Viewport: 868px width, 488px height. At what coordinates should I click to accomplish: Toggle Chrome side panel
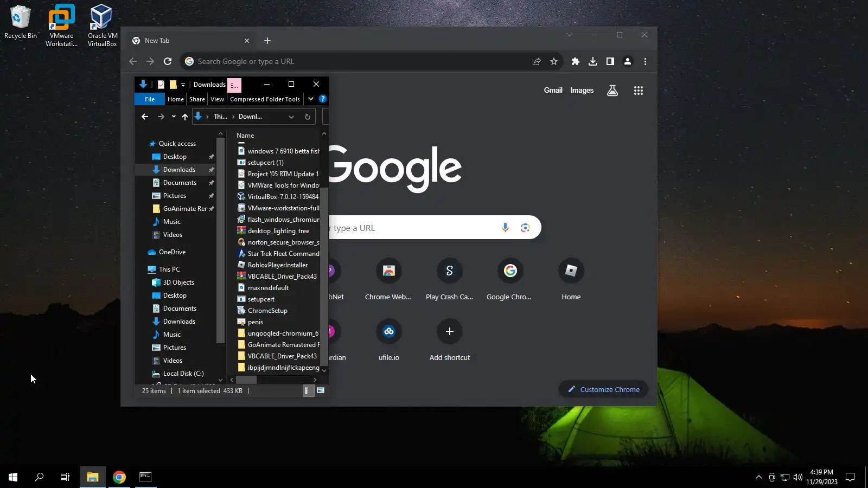(x=610, y=61)
